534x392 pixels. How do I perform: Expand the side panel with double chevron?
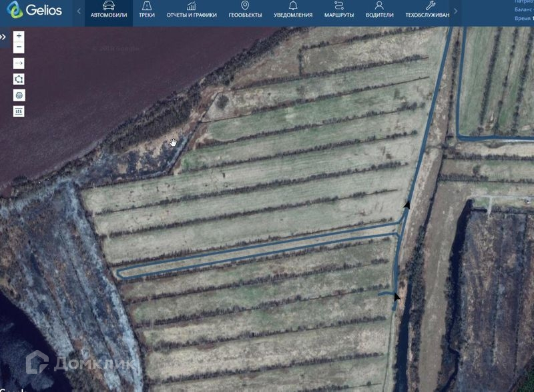(x=3, y=37)
